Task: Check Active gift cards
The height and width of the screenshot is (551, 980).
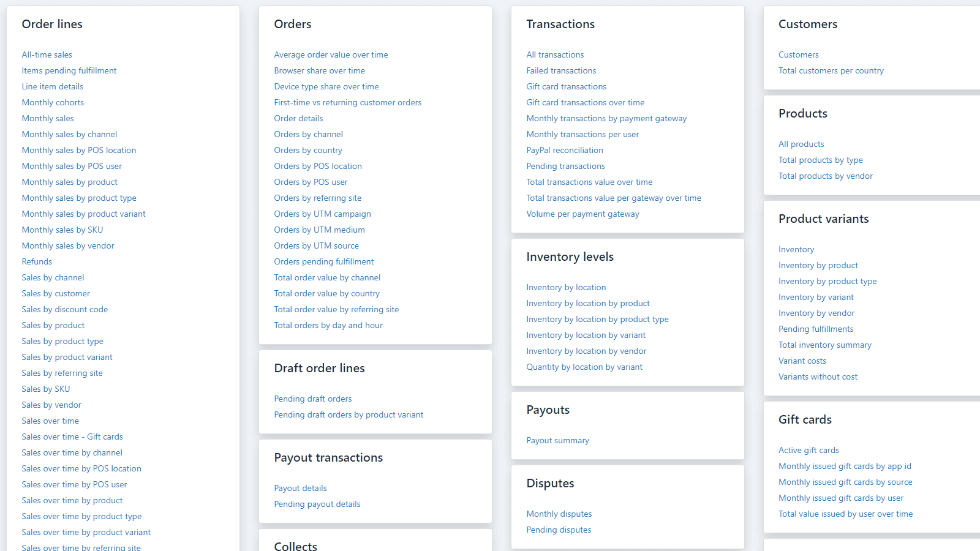Action: tap(809, 450)
